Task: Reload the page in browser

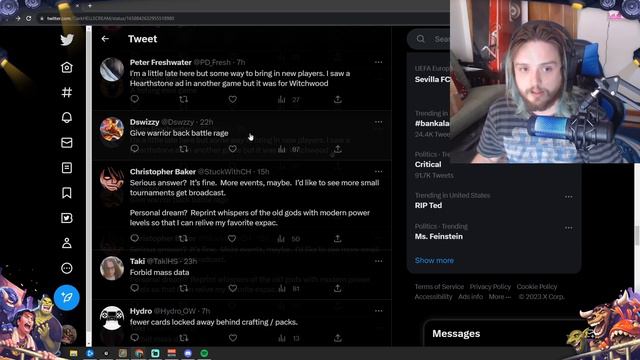Action: click(x=29, y=18)
